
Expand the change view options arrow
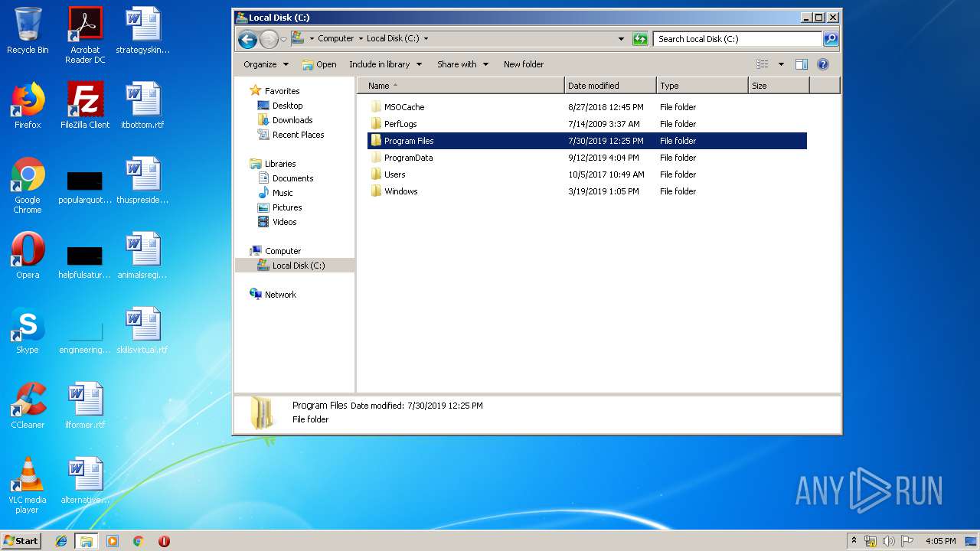coord(781,64)
